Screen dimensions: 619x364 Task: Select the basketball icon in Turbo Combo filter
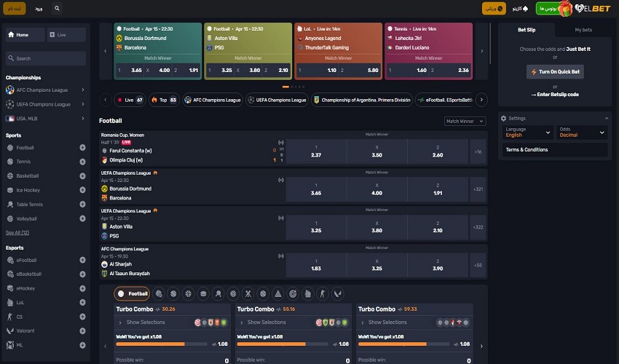point(189,293)
